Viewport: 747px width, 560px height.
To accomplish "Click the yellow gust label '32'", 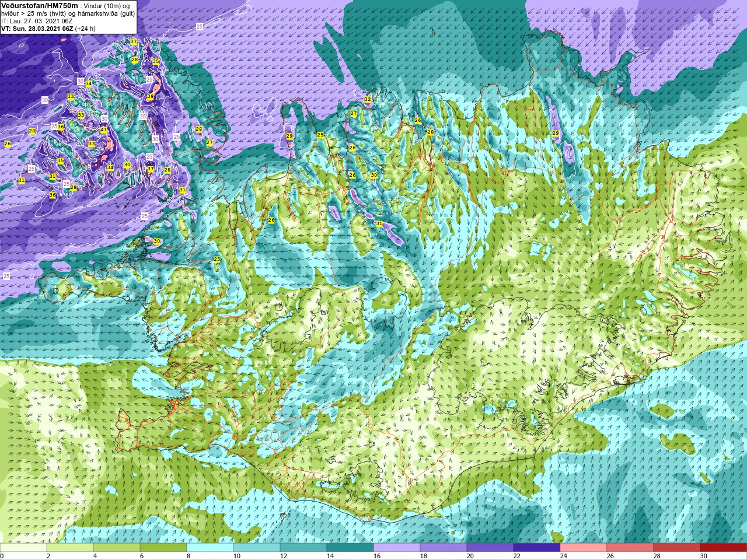I will point(367,100).
